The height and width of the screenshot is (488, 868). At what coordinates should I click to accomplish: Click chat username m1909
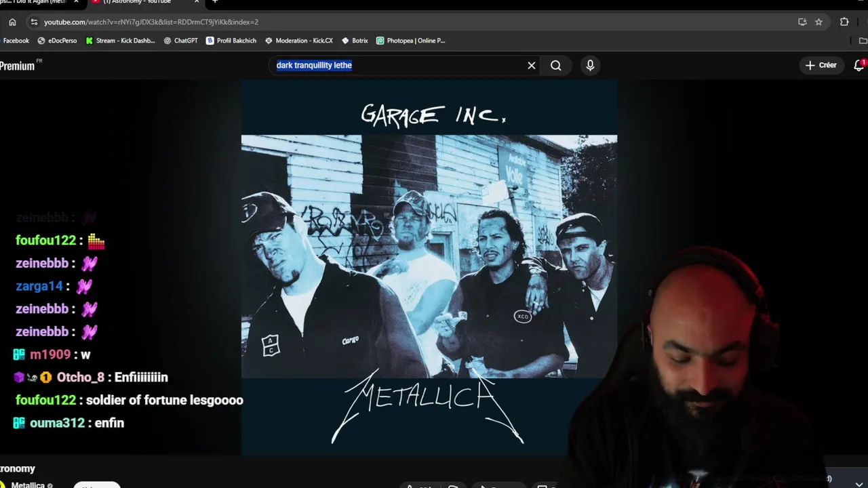[50, 354]
